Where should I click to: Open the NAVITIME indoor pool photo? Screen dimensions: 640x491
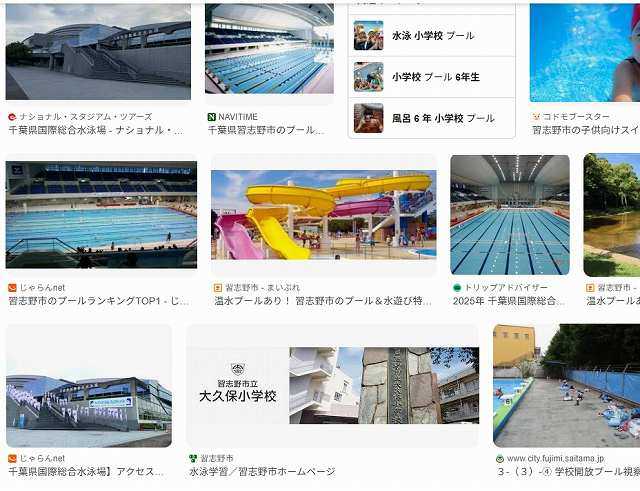point(269,49)
